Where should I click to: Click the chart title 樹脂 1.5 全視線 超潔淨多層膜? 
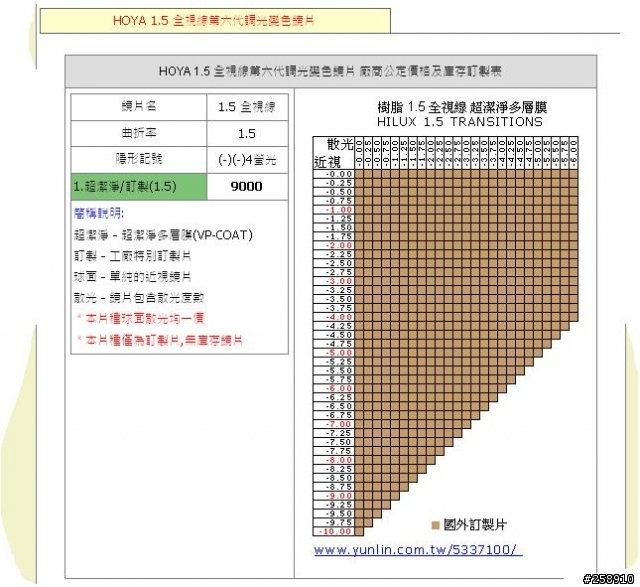coord(462,107)
